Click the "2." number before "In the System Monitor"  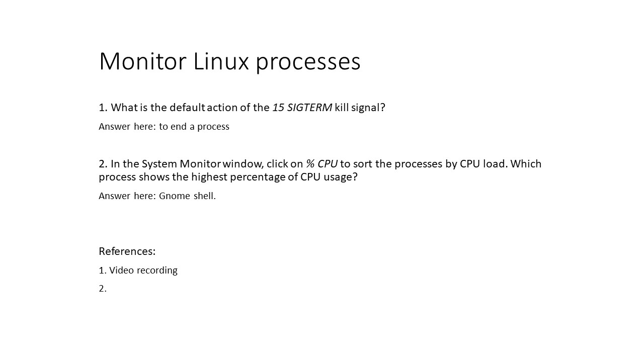(103, 164)
